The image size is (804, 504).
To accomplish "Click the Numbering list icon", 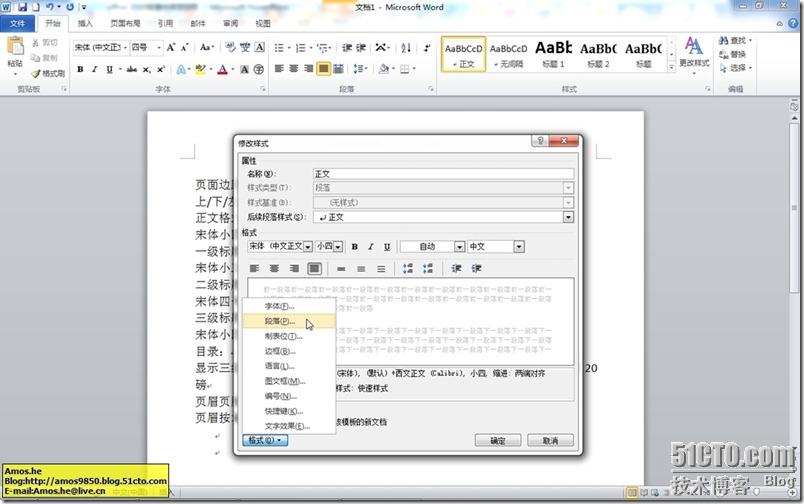I will pyautogui.click(x=300, y=48).
